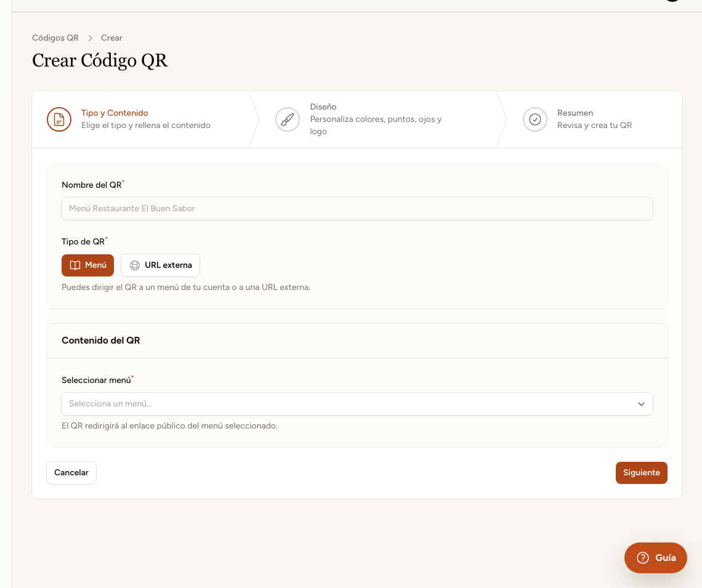Choose URL externa as QR type
Image resolution: width=702 pixels, height=588 pixels.
[160, 265]
